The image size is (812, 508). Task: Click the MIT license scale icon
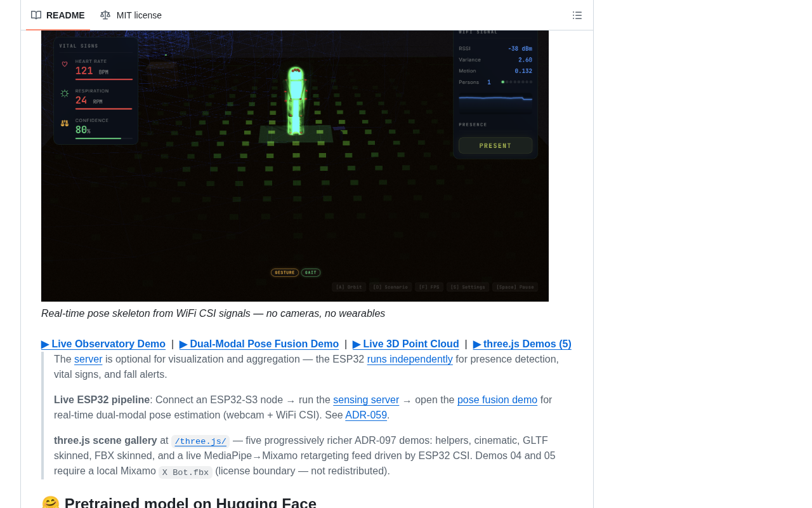tap(105, 15)
